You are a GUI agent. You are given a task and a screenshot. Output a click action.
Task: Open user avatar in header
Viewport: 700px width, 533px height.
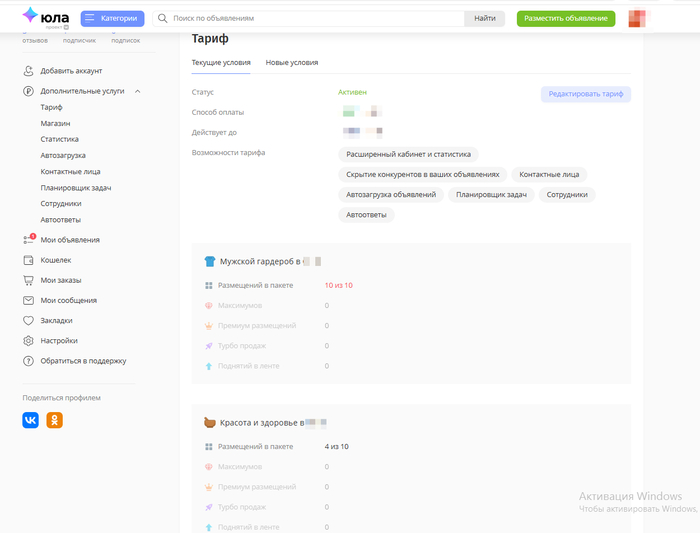point(637,18)
